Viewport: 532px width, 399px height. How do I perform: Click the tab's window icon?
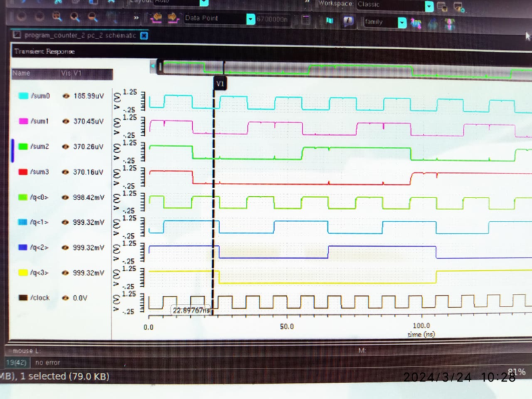[x=17, y=35]
